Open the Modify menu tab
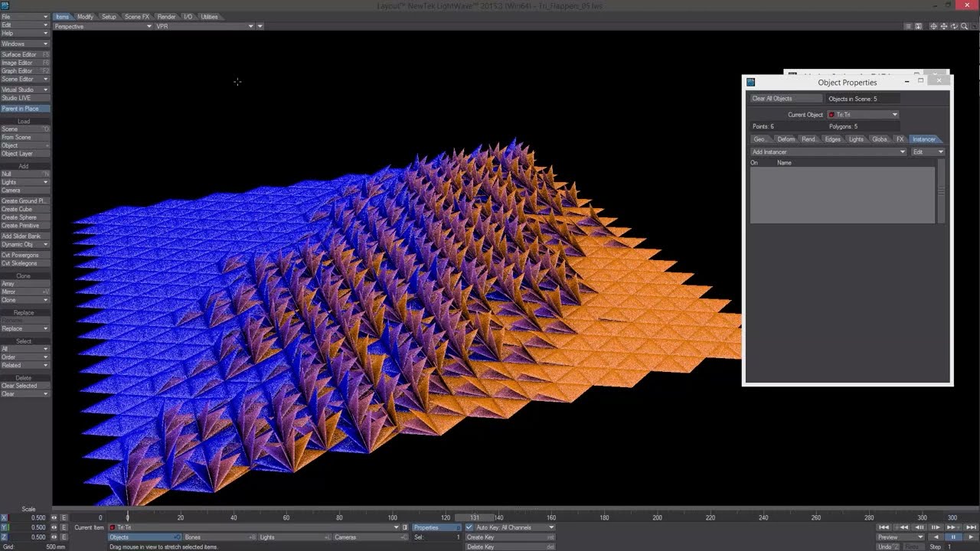The width and height of the screenshot is (980, 551). click(x=85, y=17)
